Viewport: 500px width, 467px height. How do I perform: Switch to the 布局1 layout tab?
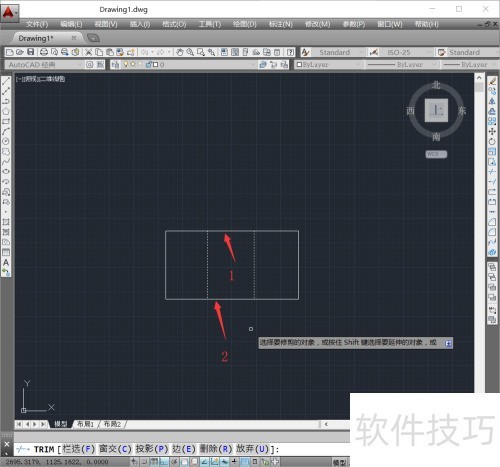(85, 424)
